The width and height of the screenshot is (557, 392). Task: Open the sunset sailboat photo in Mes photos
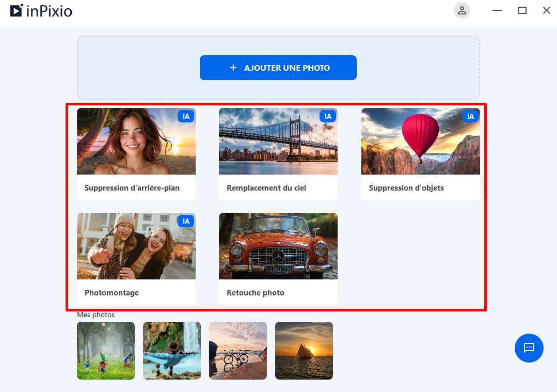(x=304, y=351)
